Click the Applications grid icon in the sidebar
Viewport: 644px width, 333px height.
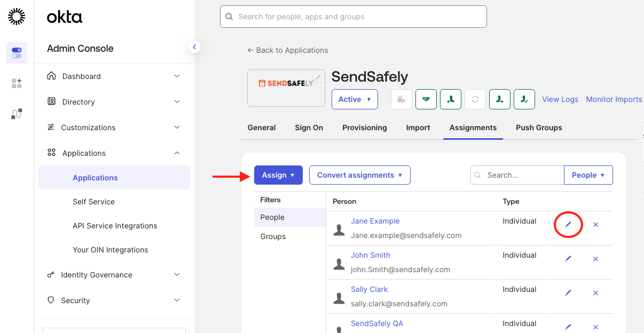(x=51, y=153)
